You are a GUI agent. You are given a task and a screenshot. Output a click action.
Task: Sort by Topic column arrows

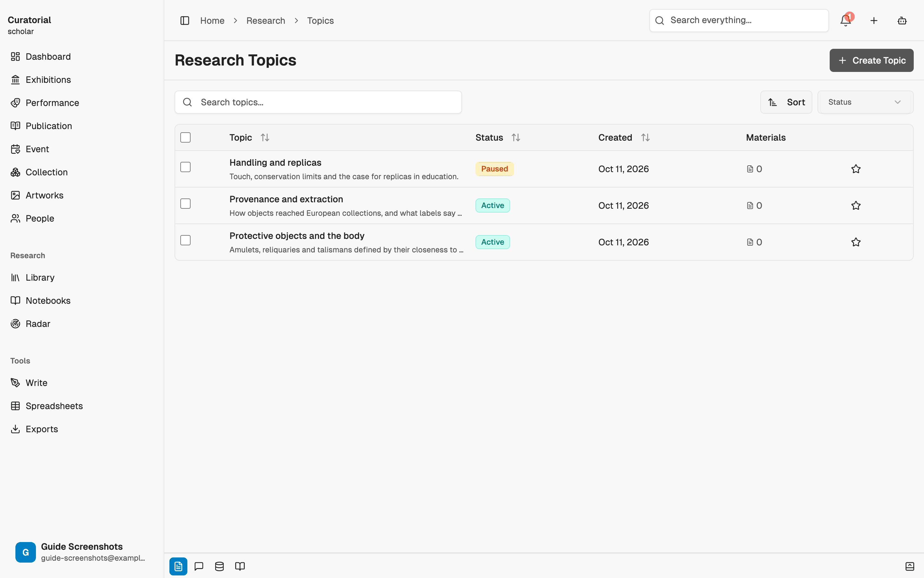click(x=265, y=138)
